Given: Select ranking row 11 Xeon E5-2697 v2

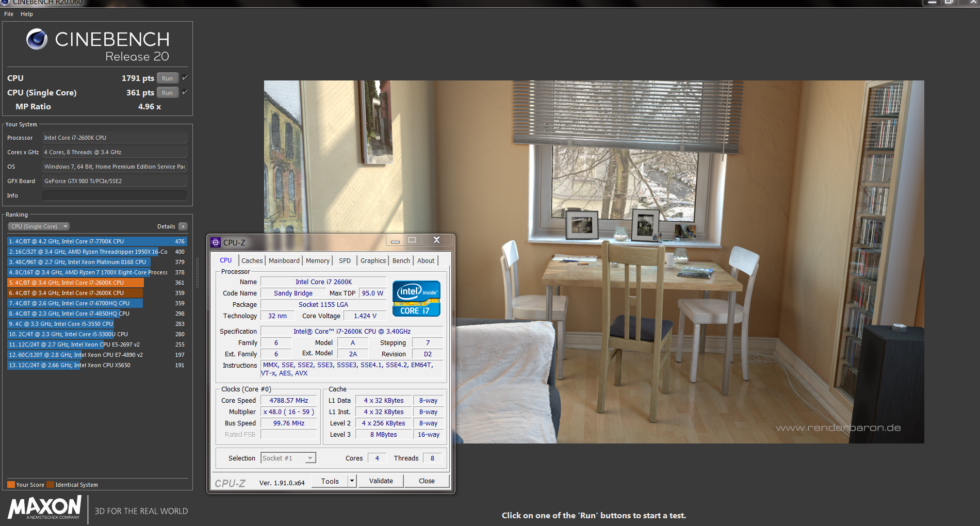Looking at the screenshot, I should 97,344.
